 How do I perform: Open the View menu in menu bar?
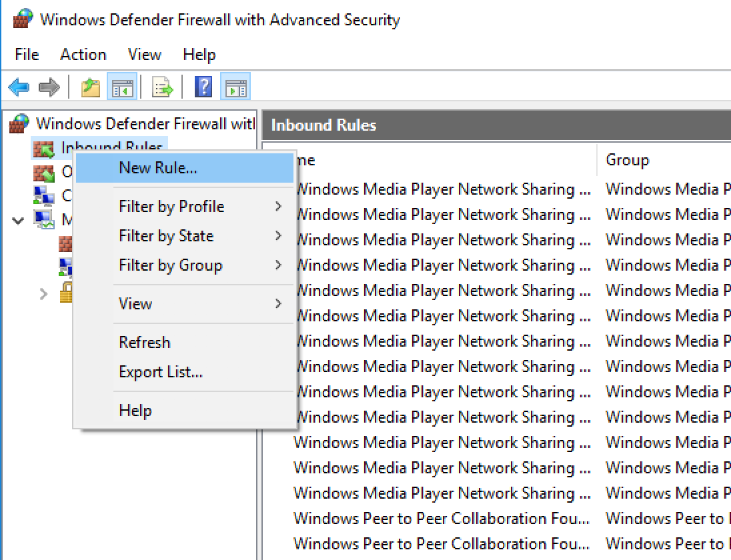click(145, 55)
